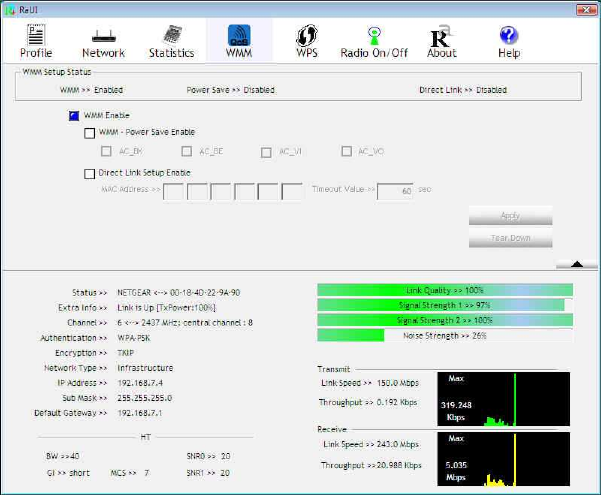The height and width of the screenshot is (495, 601).
Task: Click the transmit throughput 0.192 Kbps
Action: pyautogui.click(x=397, y=402)
